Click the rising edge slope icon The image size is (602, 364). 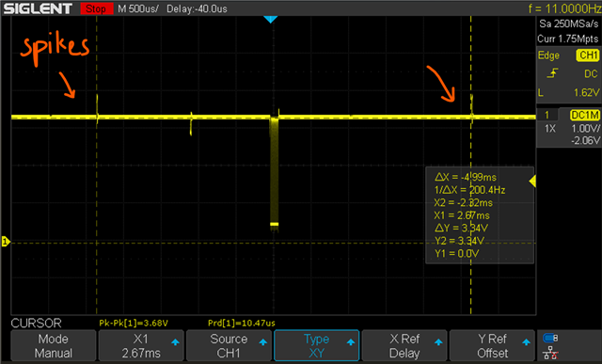click(552, 73)
